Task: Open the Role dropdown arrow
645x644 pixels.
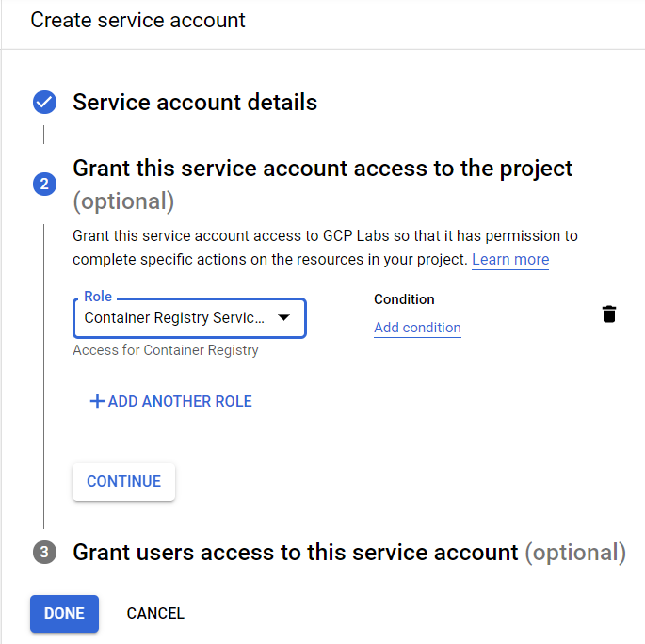Action: tap(283, 318)
